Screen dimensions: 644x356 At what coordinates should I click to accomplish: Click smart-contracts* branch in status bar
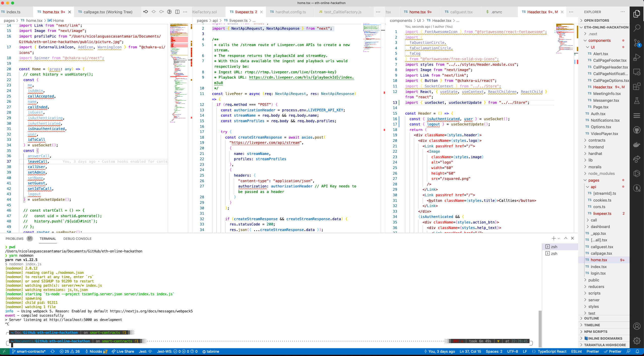coord(29,351)
